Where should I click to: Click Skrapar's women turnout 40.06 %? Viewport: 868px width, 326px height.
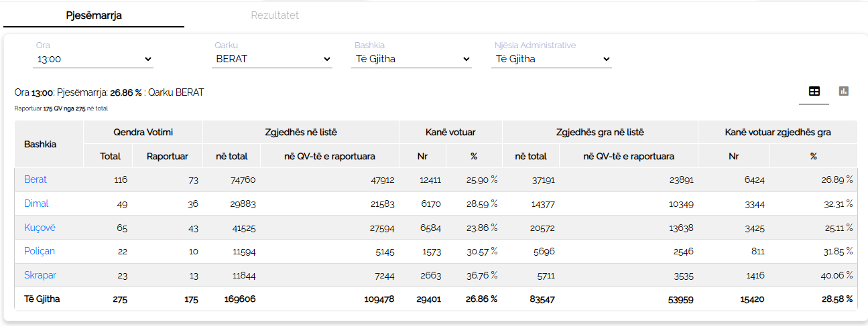[836, 276]
